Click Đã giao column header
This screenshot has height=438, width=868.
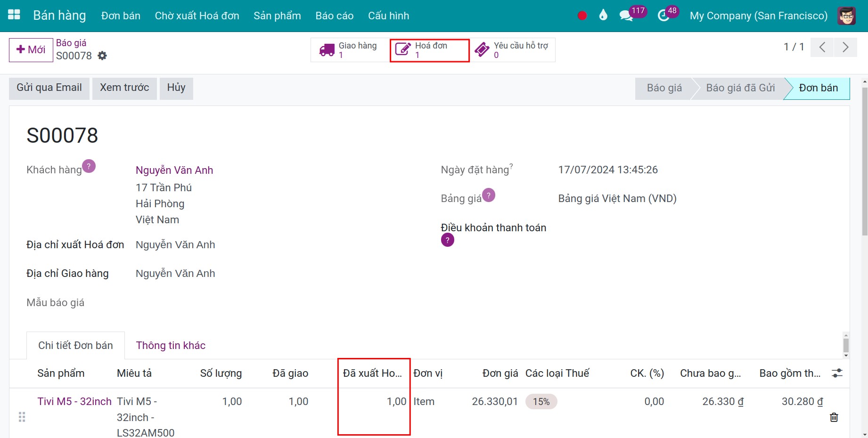click(x=290, y=373)
